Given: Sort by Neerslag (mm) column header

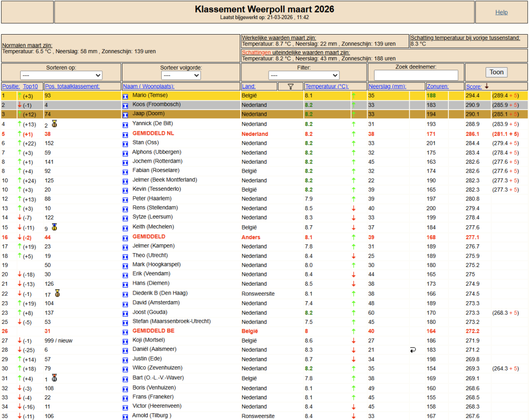Looking at the screenshot, I should (x=388, y=86).
